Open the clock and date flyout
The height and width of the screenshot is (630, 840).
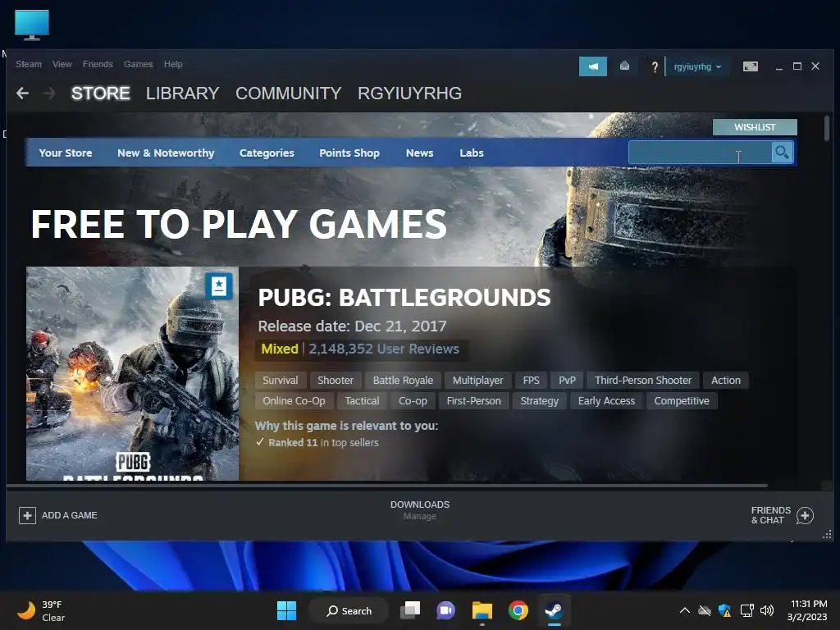pyautogui.click(x=807, y=610)
